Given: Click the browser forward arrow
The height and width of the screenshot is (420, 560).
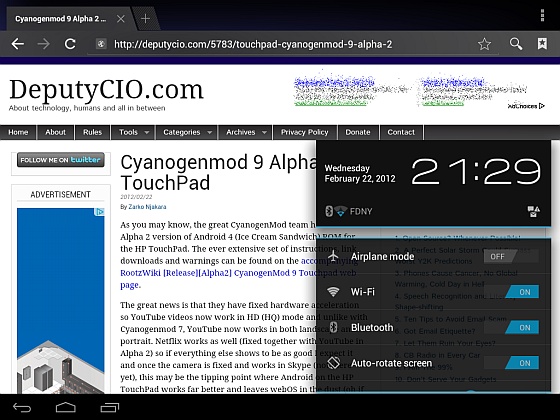Looking at the screenshot, I should click(x=44, y=44).
